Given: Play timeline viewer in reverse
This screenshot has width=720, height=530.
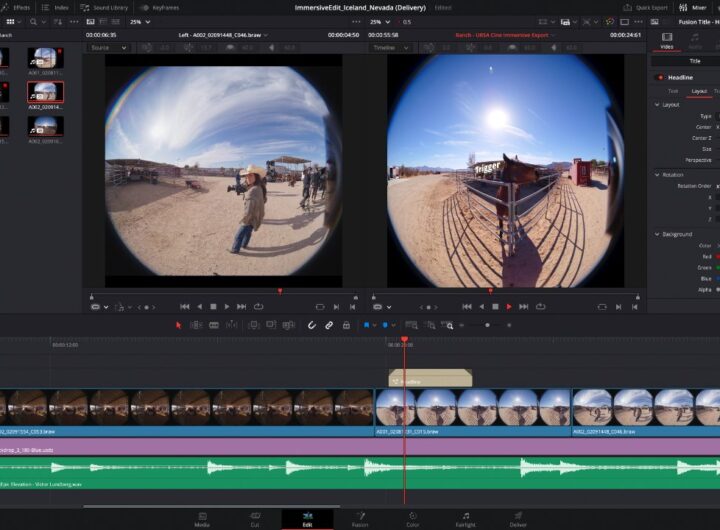Looking at the screenshot, I should click(481, 306).
